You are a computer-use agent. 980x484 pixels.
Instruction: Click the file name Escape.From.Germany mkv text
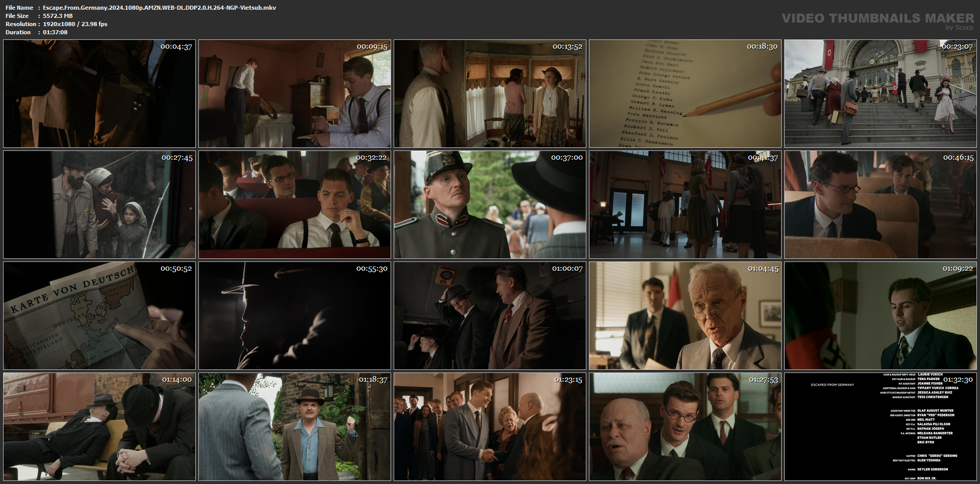(x=159, y=8)
